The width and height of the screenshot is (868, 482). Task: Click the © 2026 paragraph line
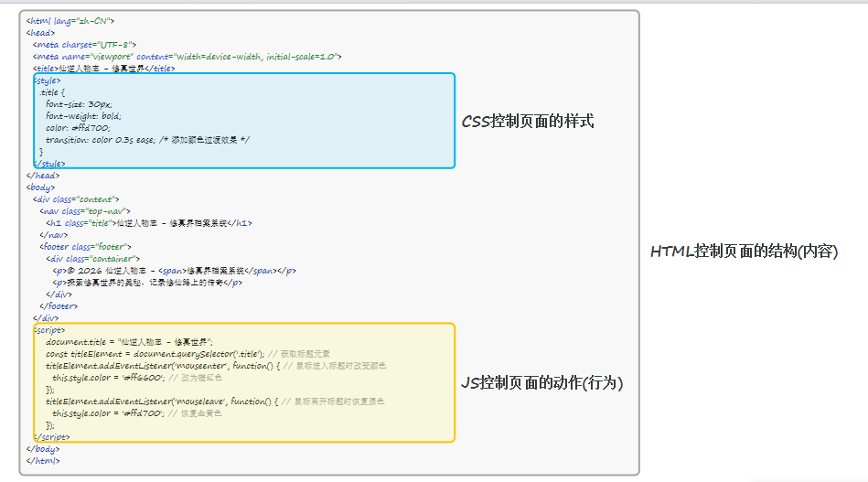pyautogui.click(x=175, y=271)
